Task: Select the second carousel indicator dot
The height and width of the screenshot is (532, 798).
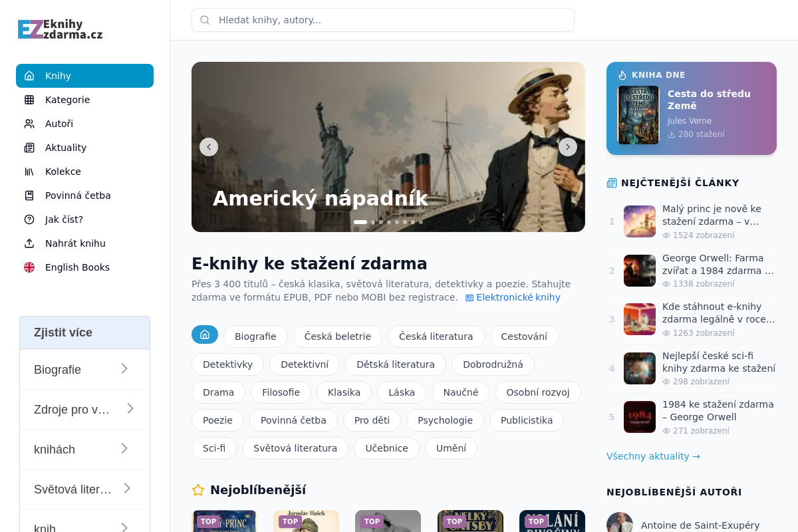Action: click(x=373, y=222)
